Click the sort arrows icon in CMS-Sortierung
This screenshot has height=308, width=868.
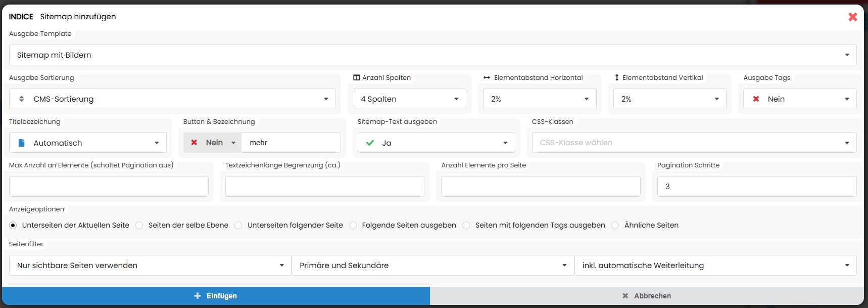pyautogui.click(x=21, y=99)
